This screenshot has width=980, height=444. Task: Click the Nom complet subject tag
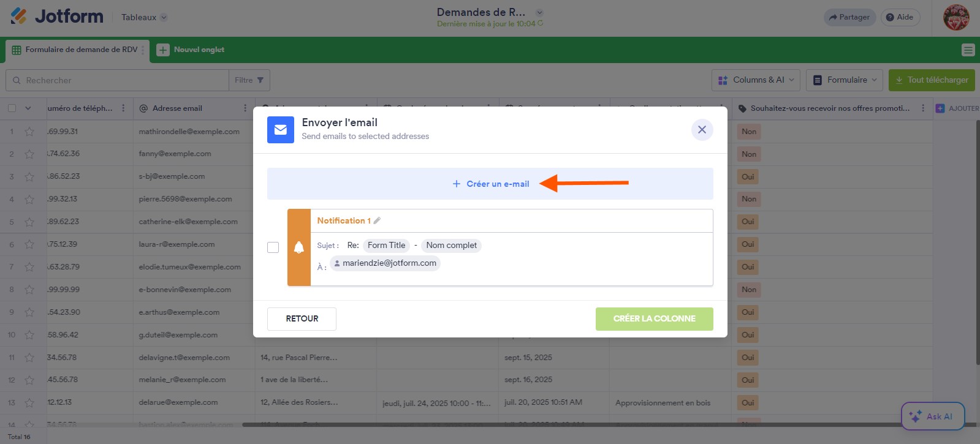(x=452, y=246)
